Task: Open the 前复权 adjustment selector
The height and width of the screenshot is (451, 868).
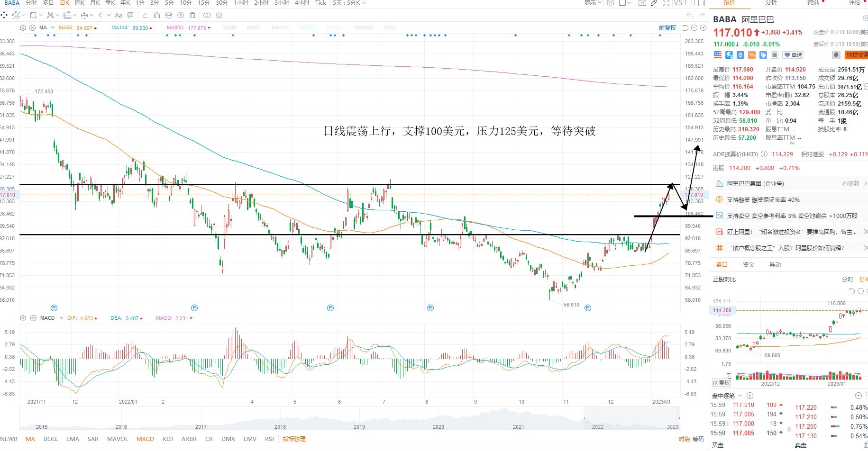Action: tap(667, 28)
